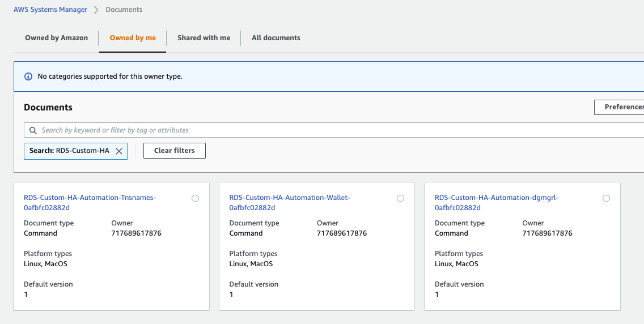This screenshot has height=324, width=644.
Task: Click owner 717689617876 in the dgmgrl card
Action: 548,233
